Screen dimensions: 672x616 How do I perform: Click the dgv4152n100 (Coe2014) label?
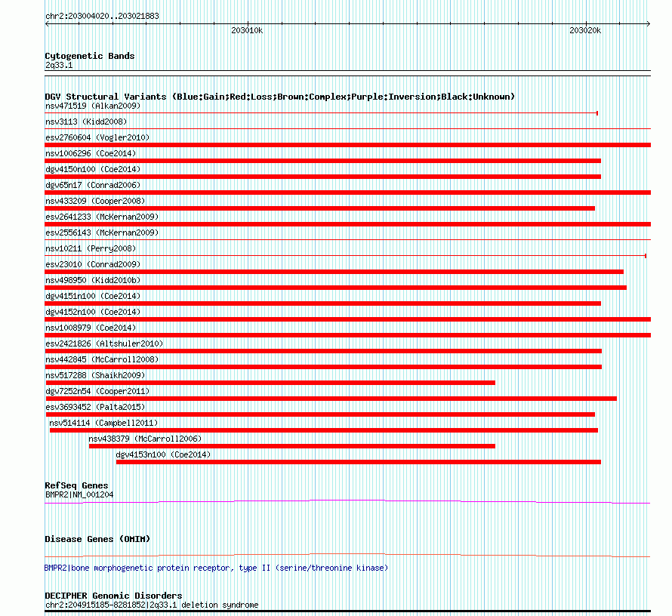point(93,312)
